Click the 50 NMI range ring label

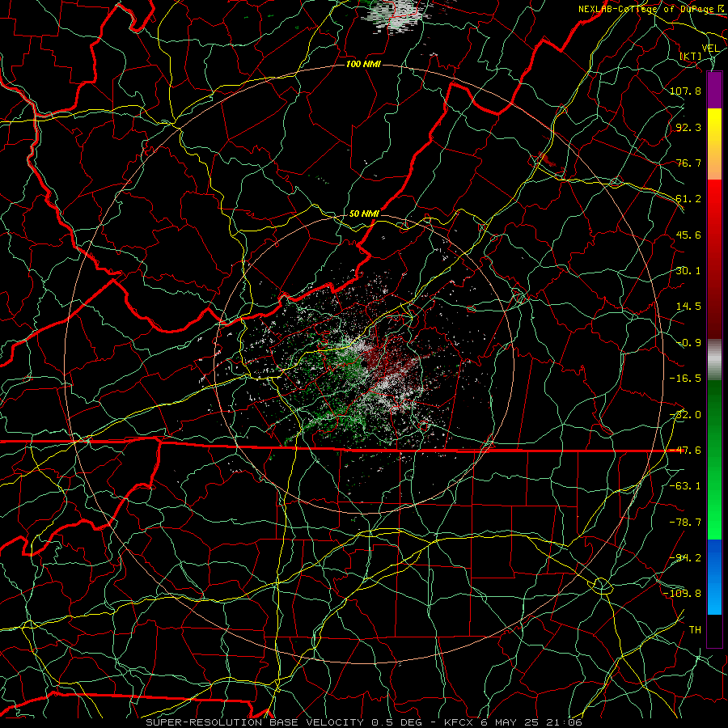click(x=364, y=214)
